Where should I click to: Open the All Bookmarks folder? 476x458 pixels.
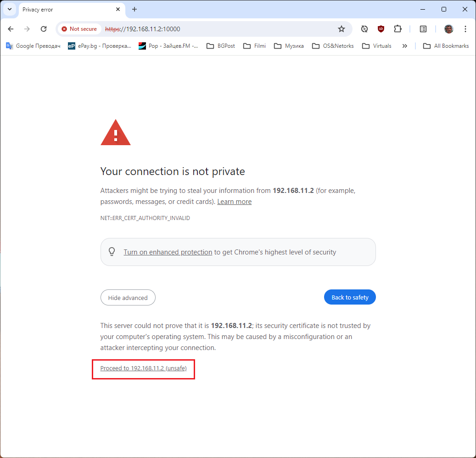pyautogui.click(x=446, y=46)
